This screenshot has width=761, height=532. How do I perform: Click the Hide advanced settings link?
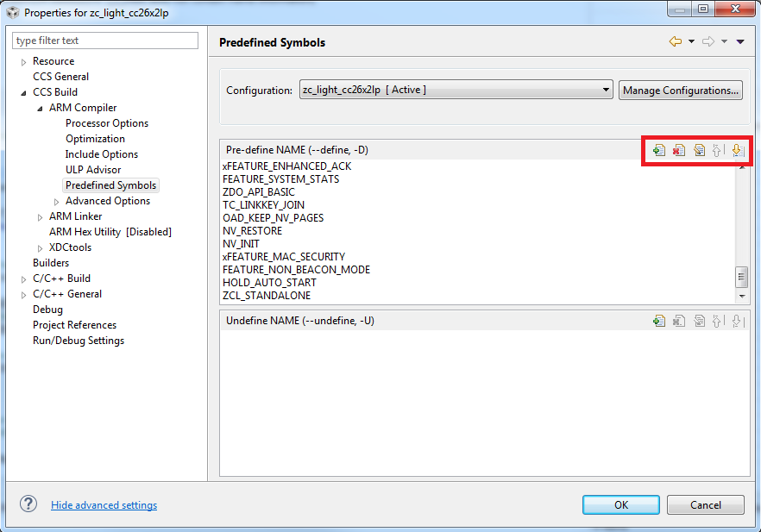(104, 504)
